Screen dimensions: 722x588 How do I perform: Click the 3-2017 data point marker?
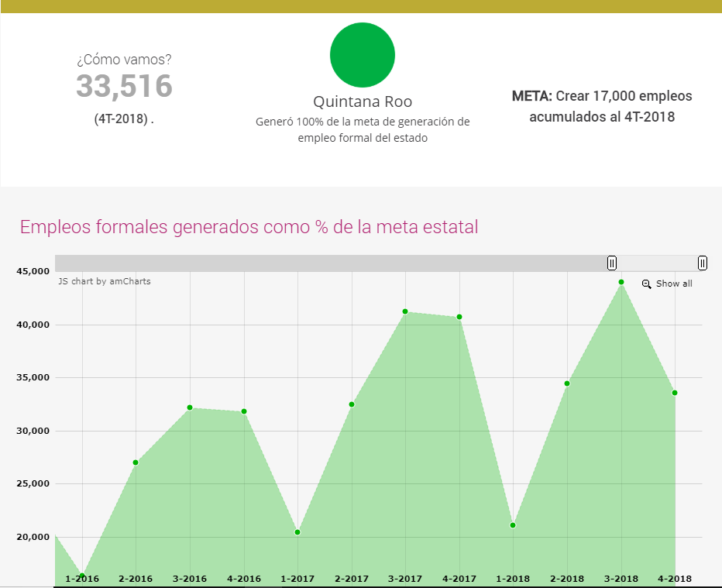[x=405, y=311]
